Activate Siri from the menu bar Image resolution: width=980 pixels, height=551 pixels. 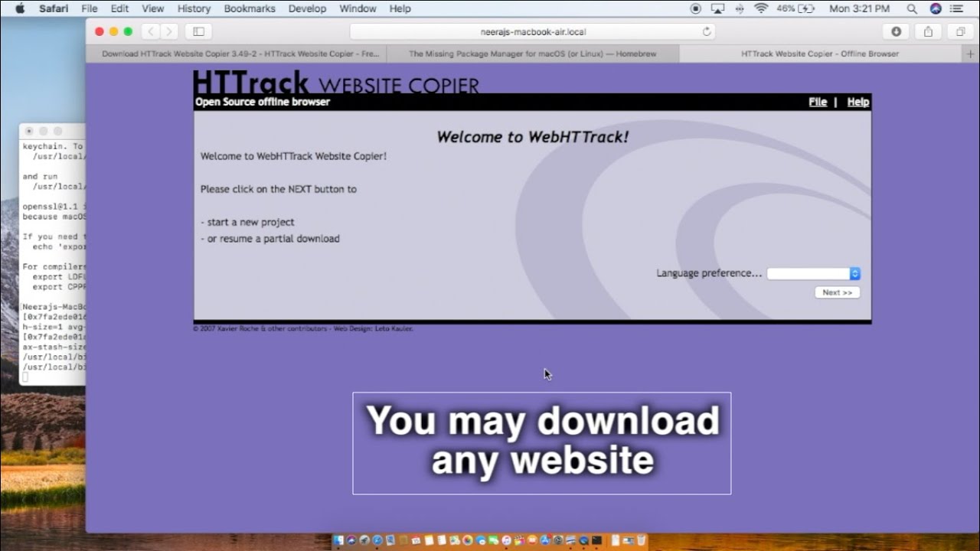tap(936, 8)
